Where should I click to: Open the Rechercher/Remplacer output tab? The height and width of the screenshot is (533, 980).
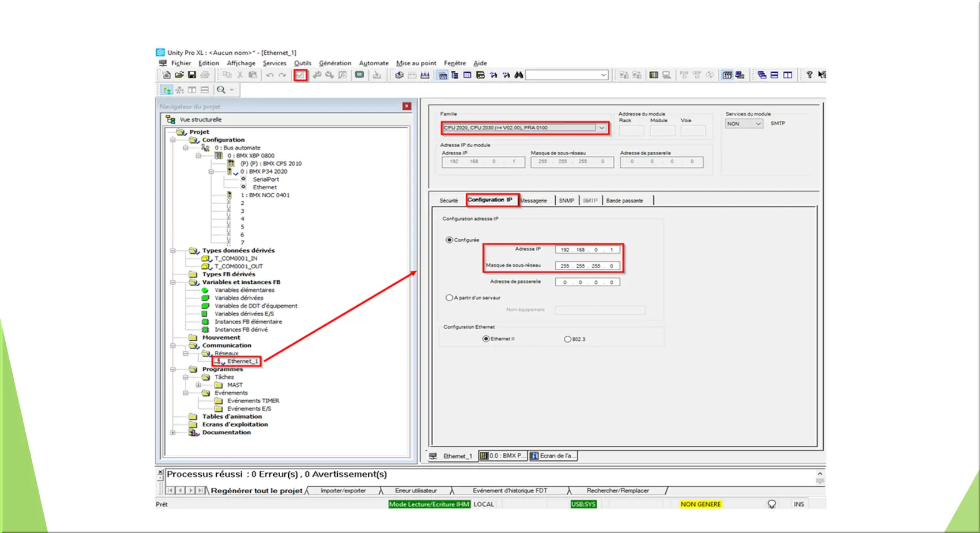tap(618, 491)
